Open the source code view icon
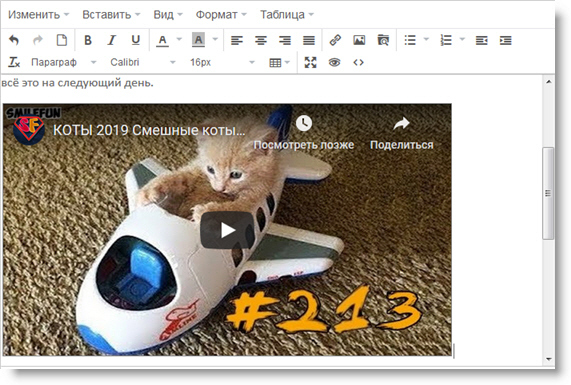 pyautogui.click(x=358, y=63)
